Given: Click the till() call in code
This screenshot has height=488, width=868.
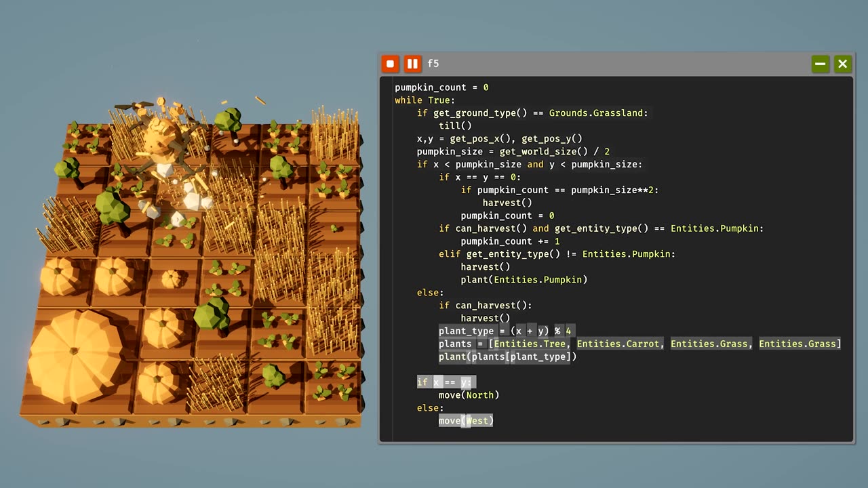Looking at the screenshot, I should [455, 126].
